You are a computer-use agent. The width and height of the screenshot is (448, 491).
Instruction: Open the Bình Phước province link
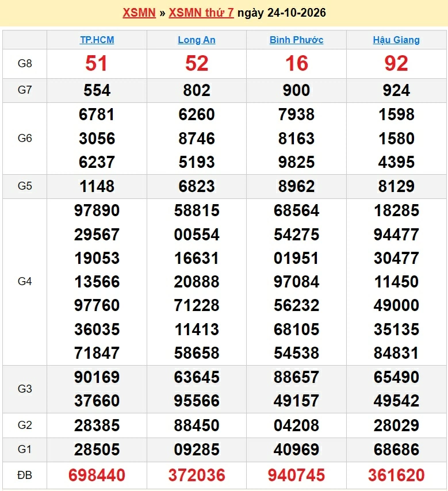coord(296,40)
